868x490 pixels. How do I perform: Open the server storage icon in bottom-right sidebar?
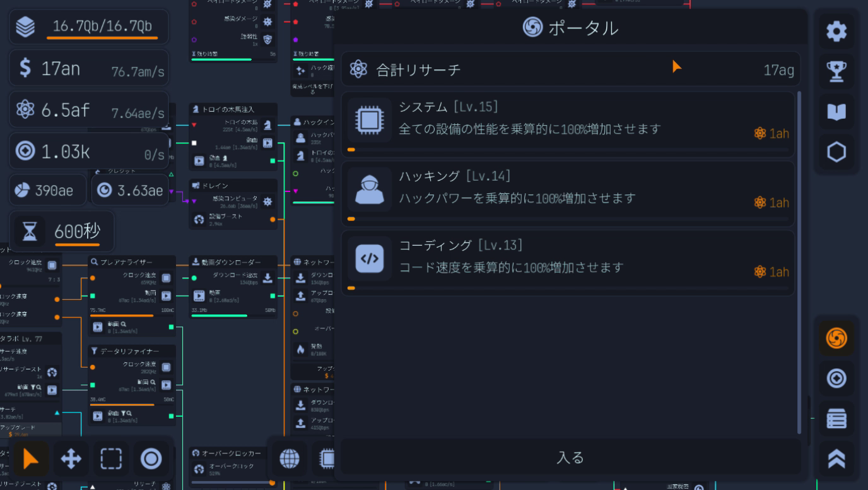click(836, 419)
